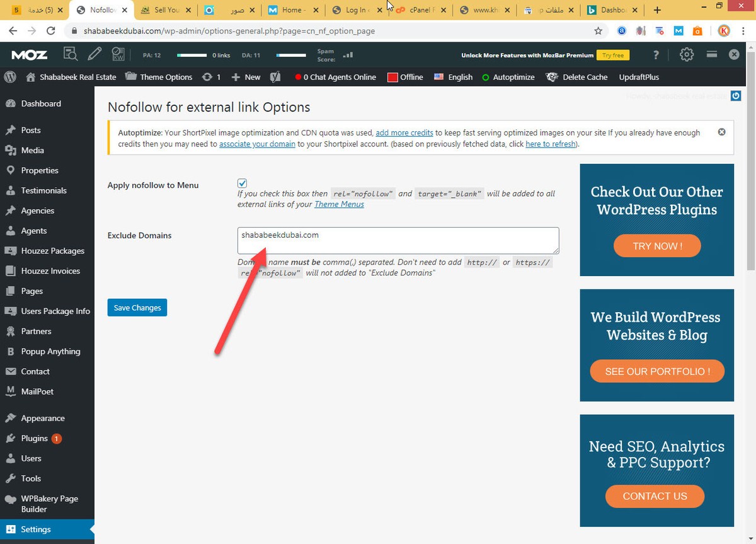
Task: Open a new browser tab
Action: 657,10
